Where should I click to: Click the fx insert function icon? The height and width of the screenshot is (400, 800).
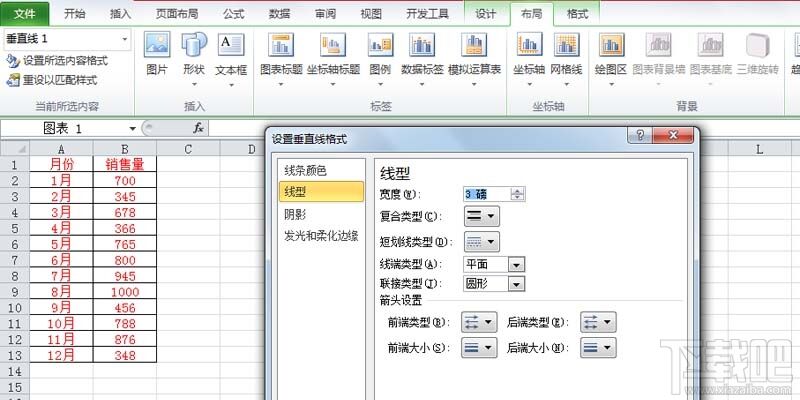pos(198,129)
